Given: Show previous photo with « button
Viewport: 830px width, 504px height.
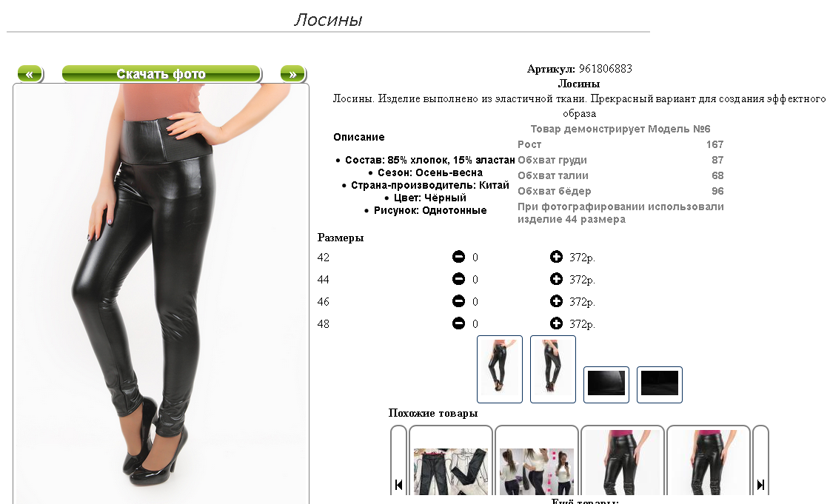Looking at the screenshot, I should pyautogui.click(x=30, y=74).
